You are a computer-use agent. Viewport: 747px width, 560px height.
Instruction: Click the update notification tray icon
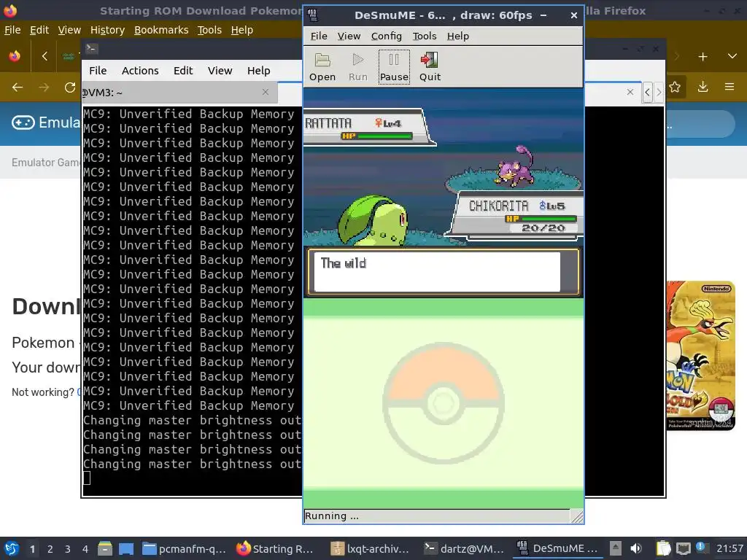pyautogui.click(x=700, y=547)
